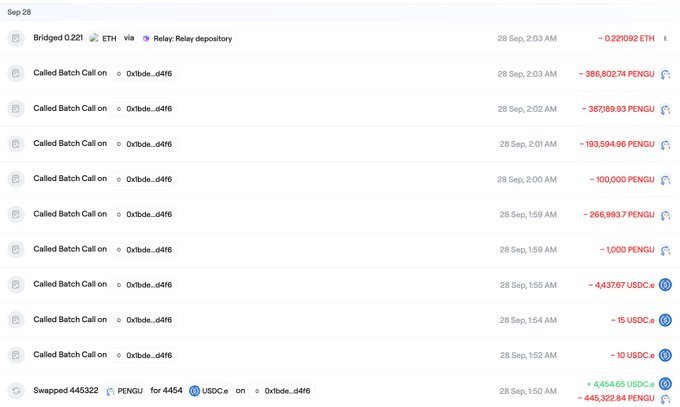This screenshot has width=680, height=407.
Task: Click the -10 USDC.e amount
Action: (633, 355)
